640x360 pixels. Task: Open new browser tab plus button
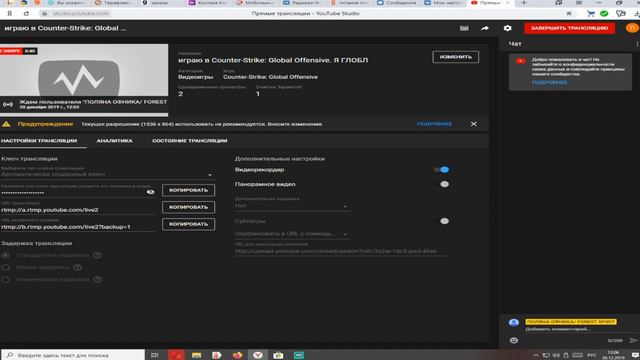pyautogui.click(x=524, y=3)
